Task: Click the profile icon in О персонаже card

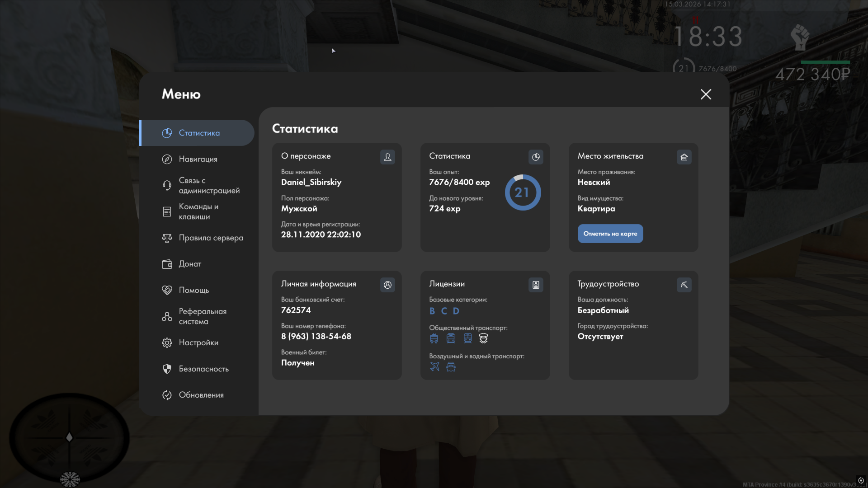Action: [387, 157]
